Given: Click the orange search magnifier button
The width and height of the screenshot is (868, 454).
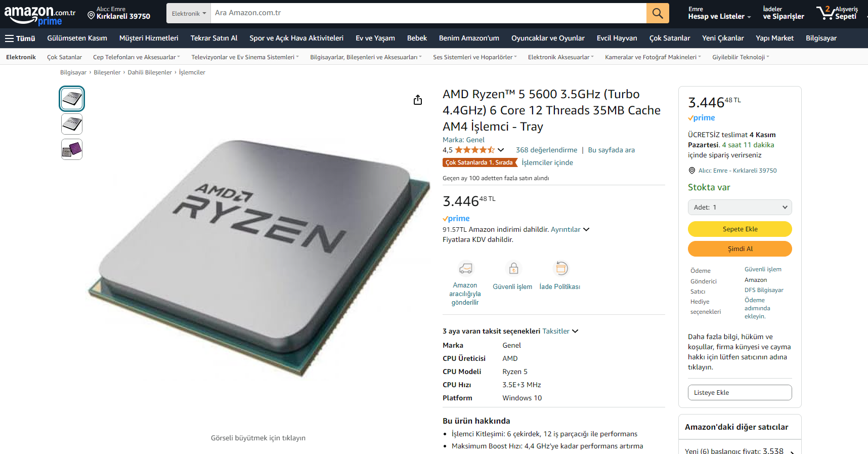Looking at the screenshot, I should click(658, 13).
